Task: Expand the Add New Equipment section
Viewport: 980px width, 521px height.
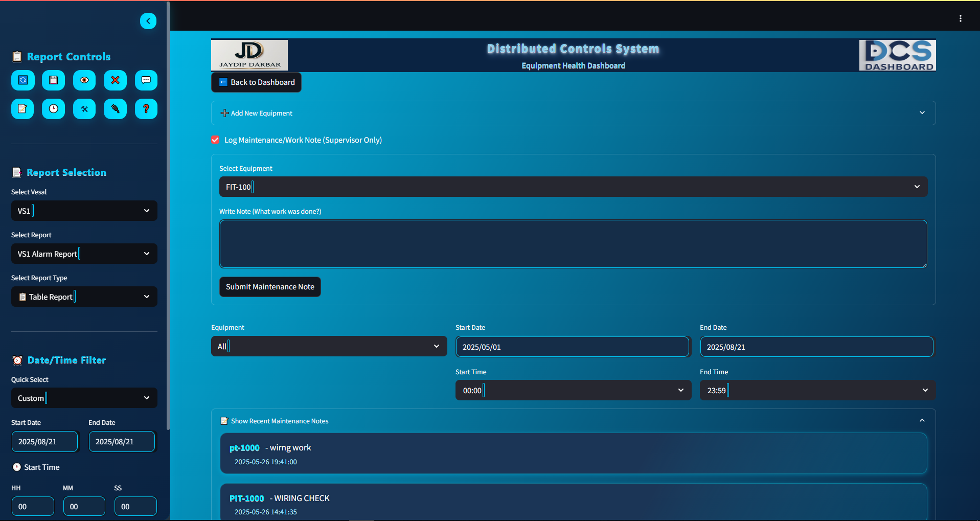Action: [x=573, y=113]
